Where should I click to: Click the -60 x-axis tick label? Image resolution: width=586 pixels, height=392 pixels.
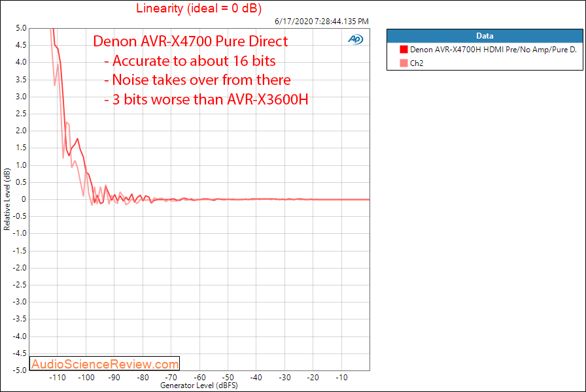199,378
